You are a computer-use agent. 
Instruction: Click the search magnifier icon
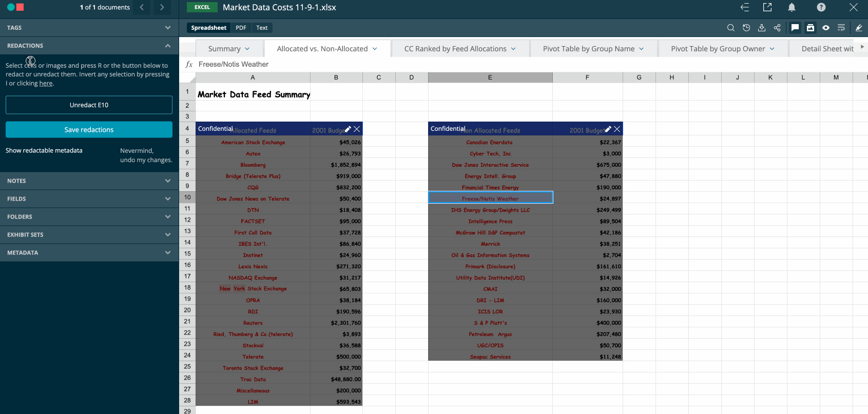point(731,28)
